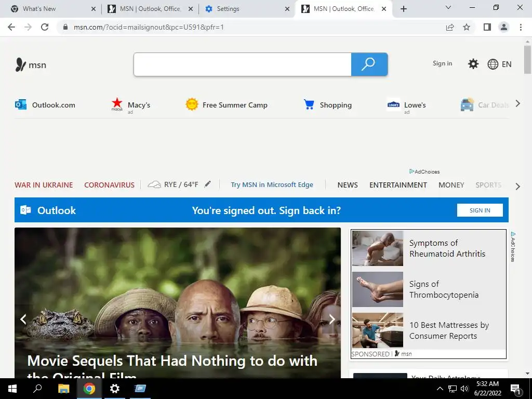The image size is (532, 399).
Task: Open MSN settings gear icon
Action: click(473, 64)
